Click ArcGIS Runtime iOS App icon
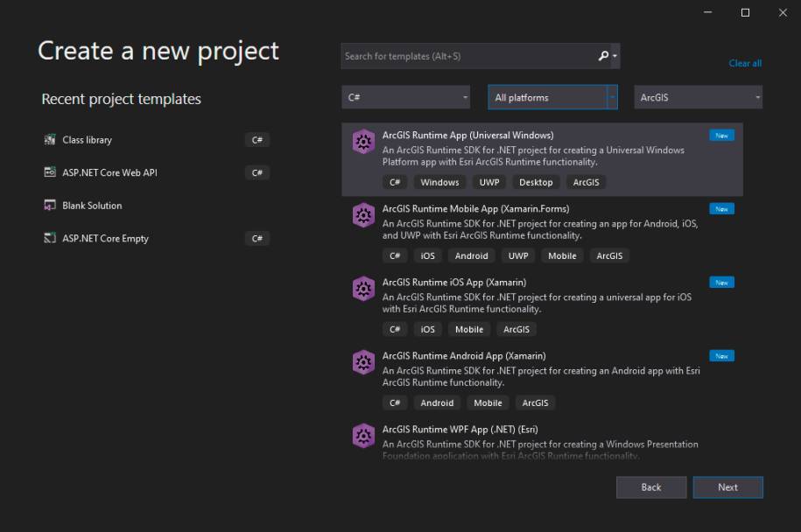 tap(363, 289)
